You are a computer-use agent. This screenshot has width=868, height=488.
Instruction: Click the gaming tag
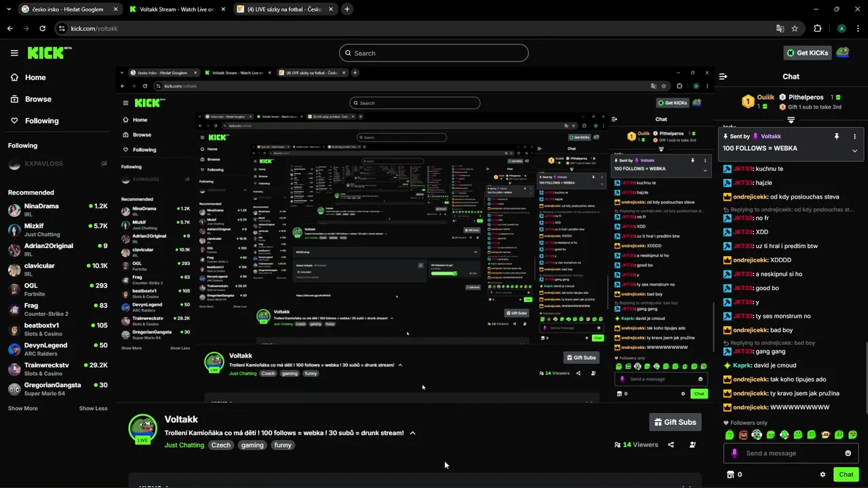(252, 445)
